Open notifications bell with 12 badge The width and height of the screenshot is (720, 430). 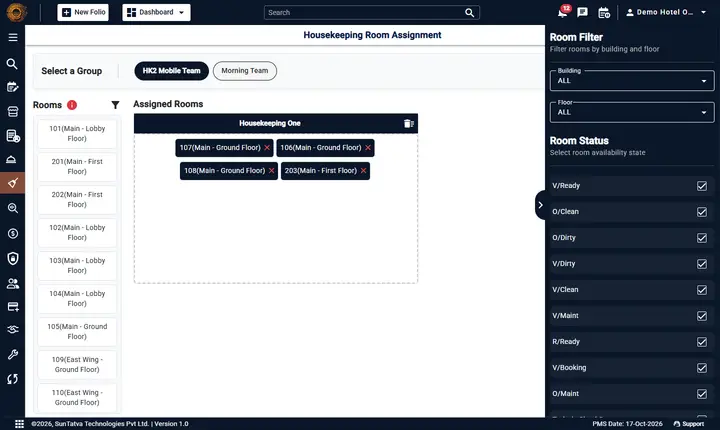(563, 11)
